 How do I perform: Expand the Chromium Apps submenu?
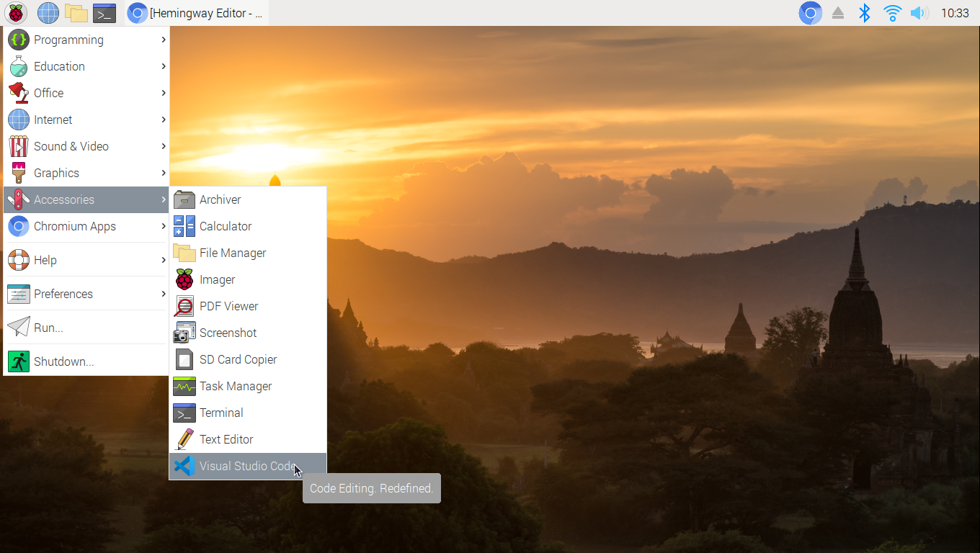pos(75,226)
